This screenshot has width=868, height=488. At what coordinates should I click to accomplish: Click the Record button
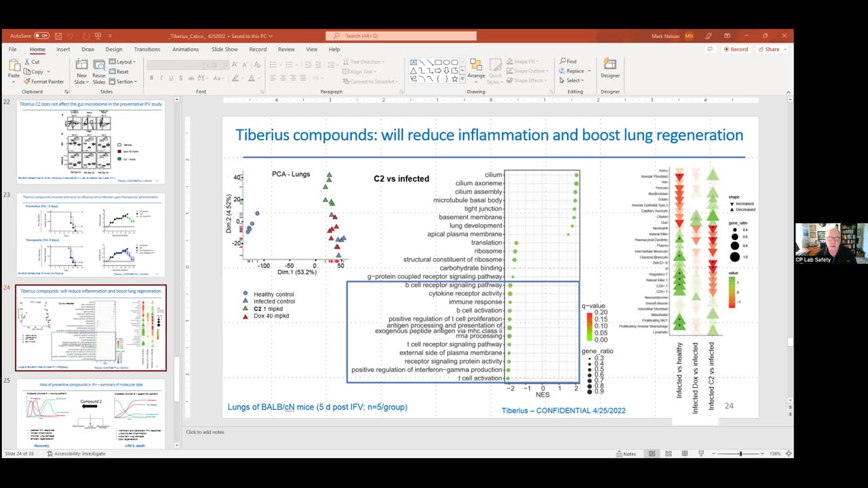736,49
